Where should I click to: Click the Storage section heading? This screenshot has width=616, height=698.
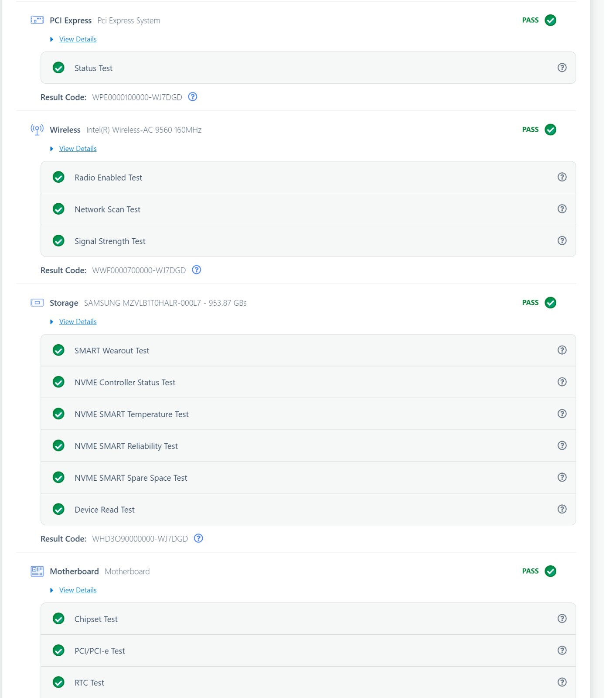click(64, 303)
